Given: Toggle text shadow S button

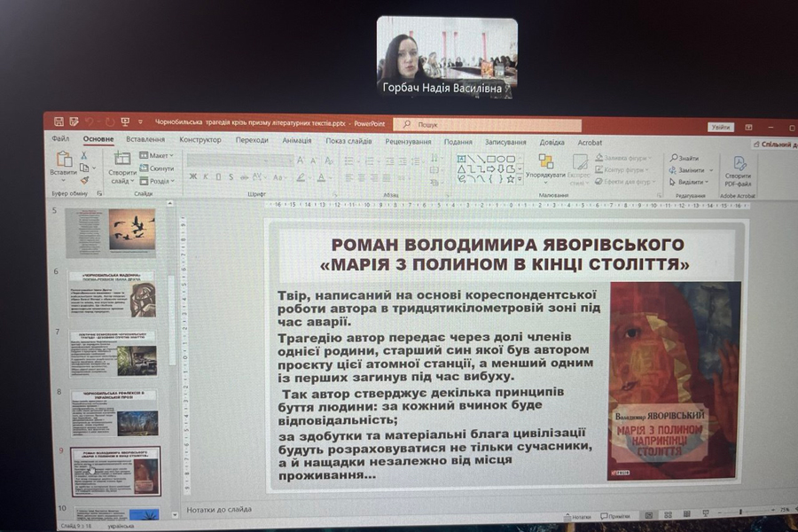Looking at the screenshot, I should click(x=231, y=176).
